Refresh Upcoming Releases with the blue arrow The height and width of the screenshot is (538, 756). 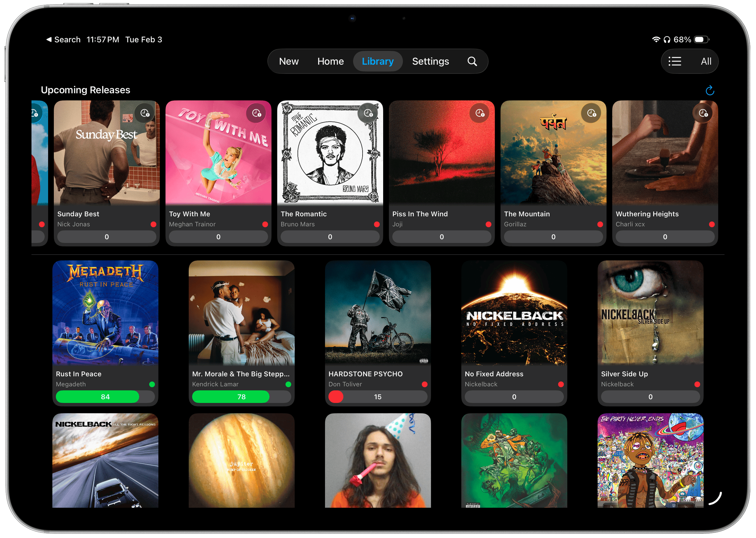click(710, 90)
